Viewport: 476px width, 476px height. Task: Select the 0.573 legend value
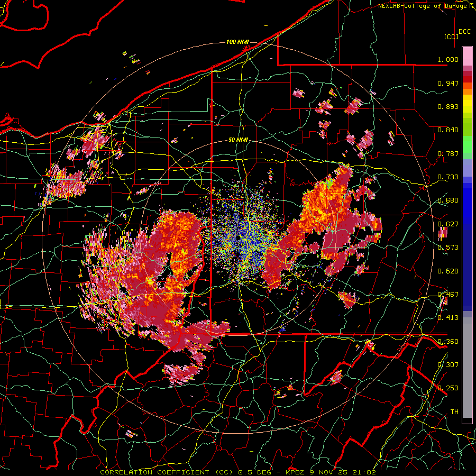click(448, 248)
